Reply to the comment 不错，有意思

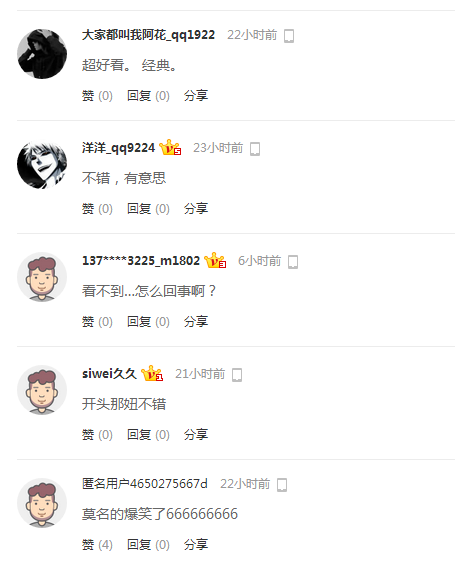click(148, 208)
